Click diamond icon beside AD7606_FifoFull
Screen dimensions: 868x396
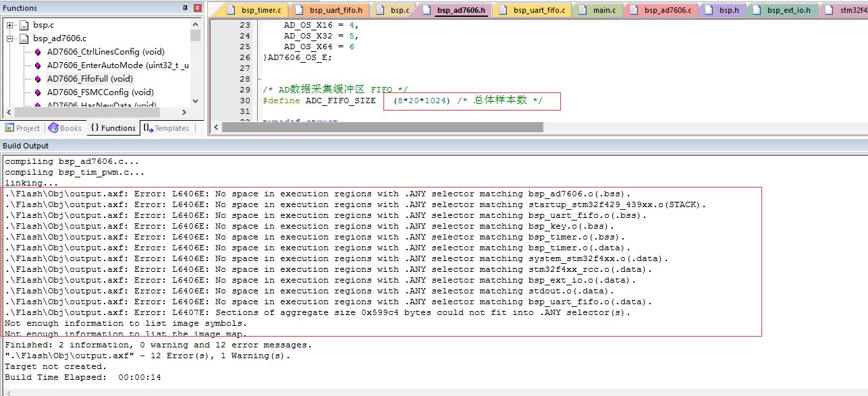[37, 79]
